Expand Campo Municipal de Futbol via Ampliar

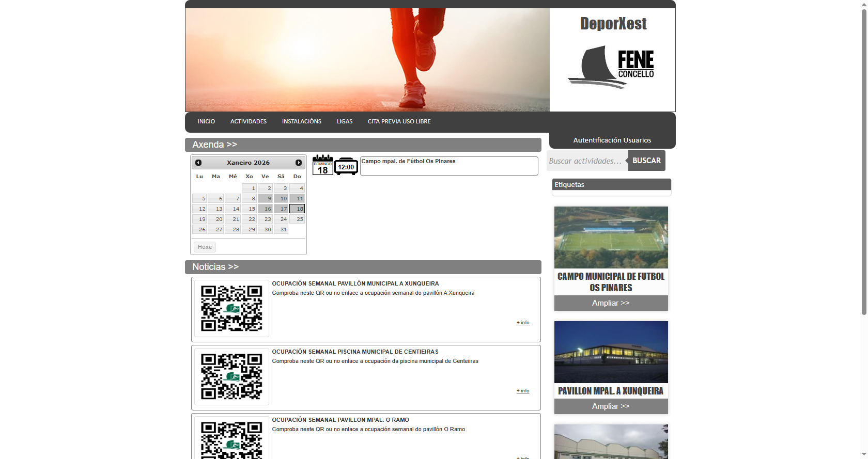point(611,303)
